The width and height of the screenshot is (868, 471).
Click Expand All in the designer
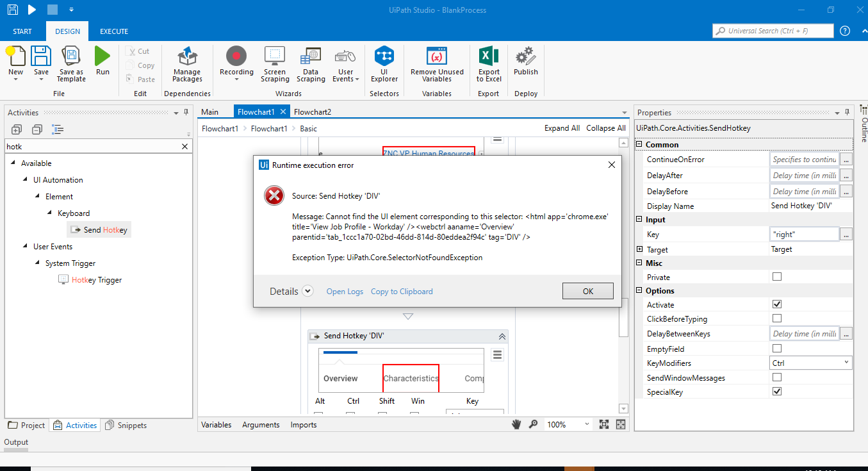tap(562, 128)
